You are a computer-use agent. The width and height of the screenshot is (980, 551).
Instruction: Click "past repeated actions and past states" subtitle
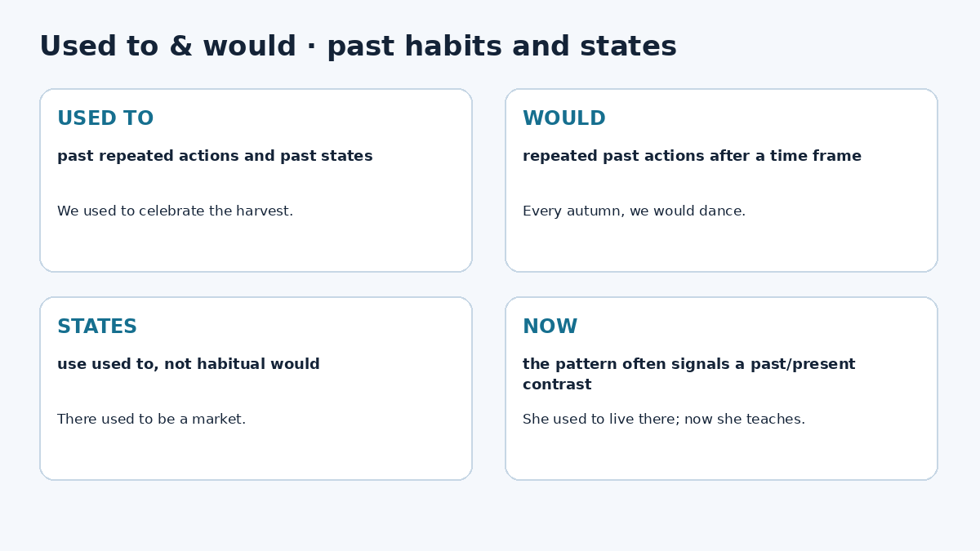tap(215, 156)
